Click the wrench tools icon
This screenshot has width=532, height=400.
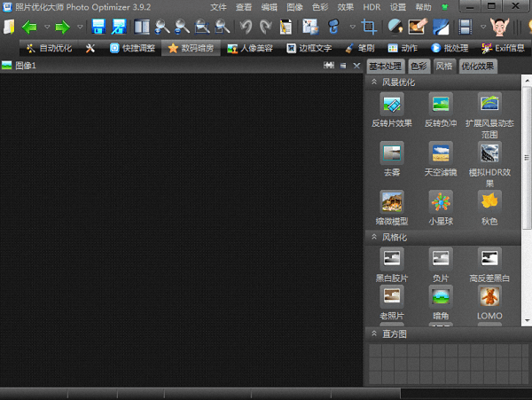click(x=90, y=49)
